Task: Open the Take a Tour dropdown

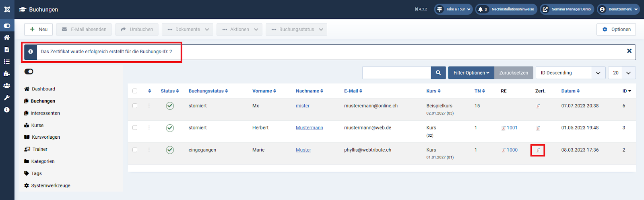Action: 453,9
